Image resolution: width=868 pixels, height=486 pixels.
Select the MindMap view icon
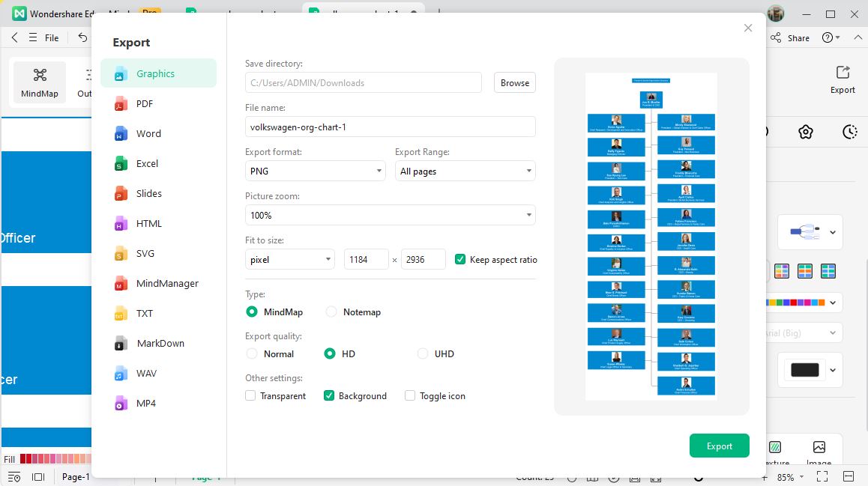tap(39, 82)
